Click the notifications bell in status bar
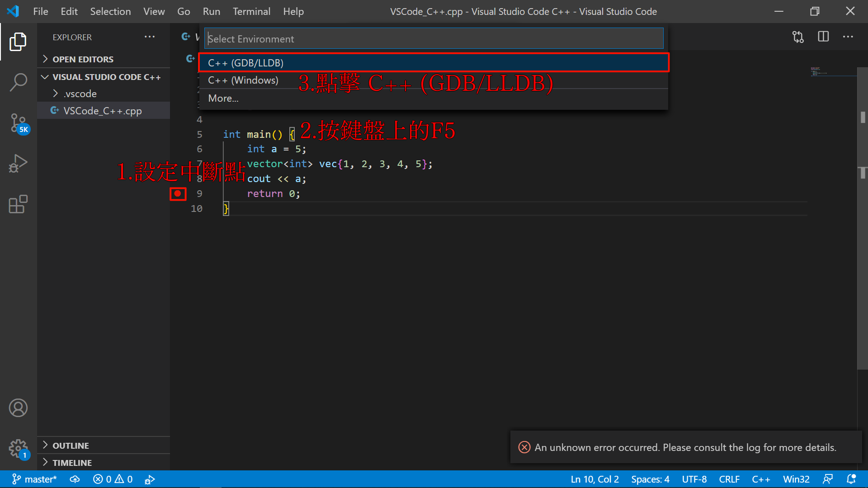 coord(851,479)
